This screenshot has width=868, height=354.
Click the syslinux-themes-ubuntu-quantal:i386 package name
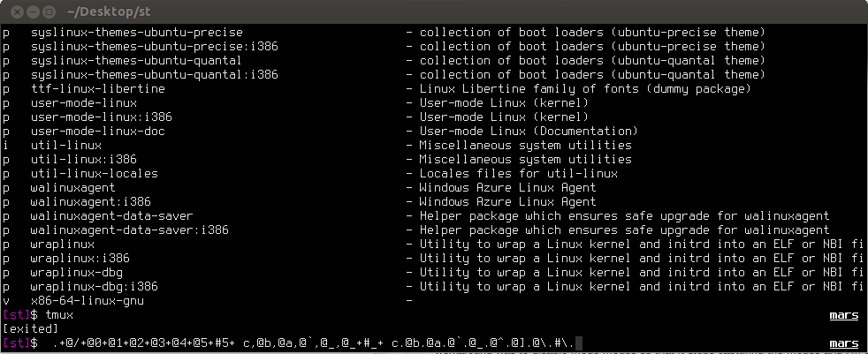click(154, 75)
